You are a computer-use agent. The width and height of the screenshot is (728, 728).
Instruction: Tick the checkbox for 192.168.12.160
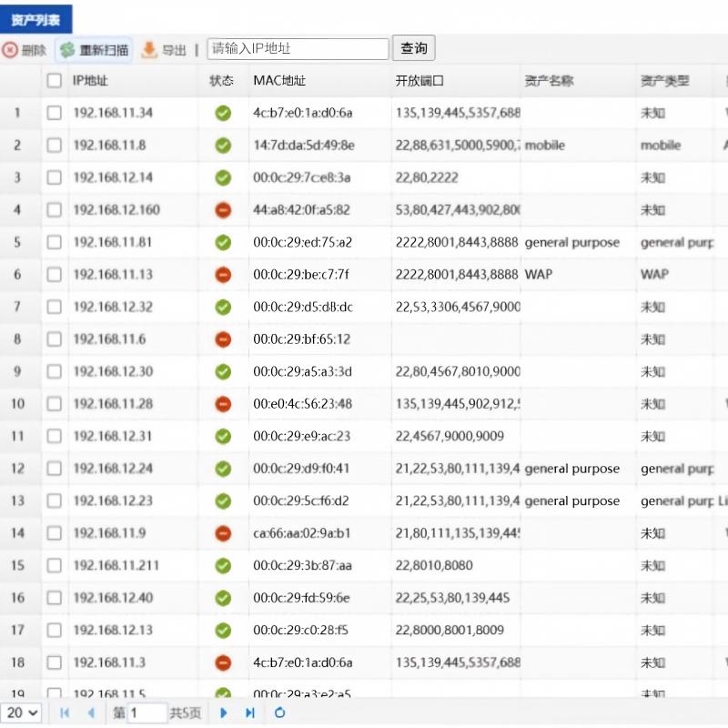(55, 210)
